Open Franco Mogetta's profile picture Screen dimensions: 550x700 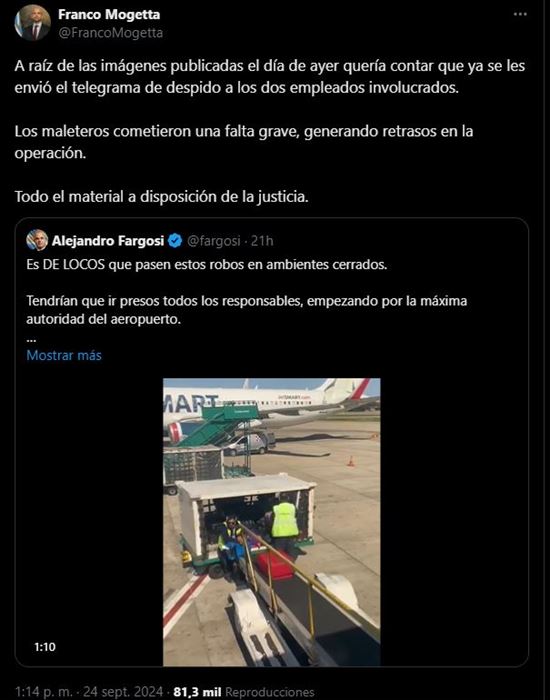[x=33, y=23]
